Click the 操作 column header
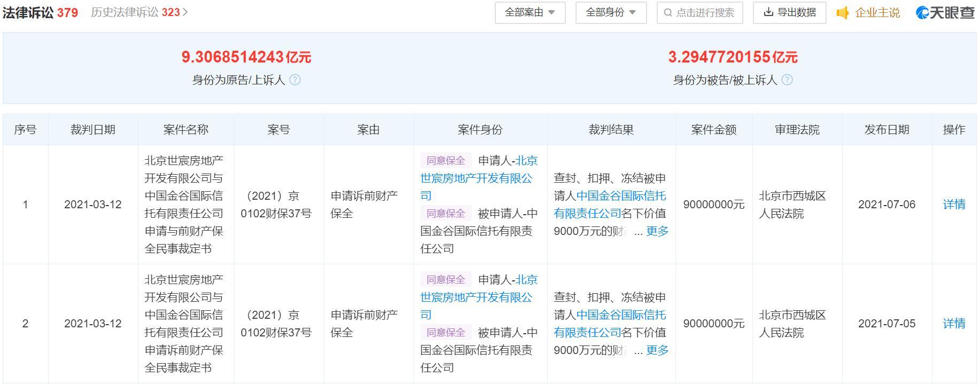Viewport: 980px width, 385px height. pos(954,130)
